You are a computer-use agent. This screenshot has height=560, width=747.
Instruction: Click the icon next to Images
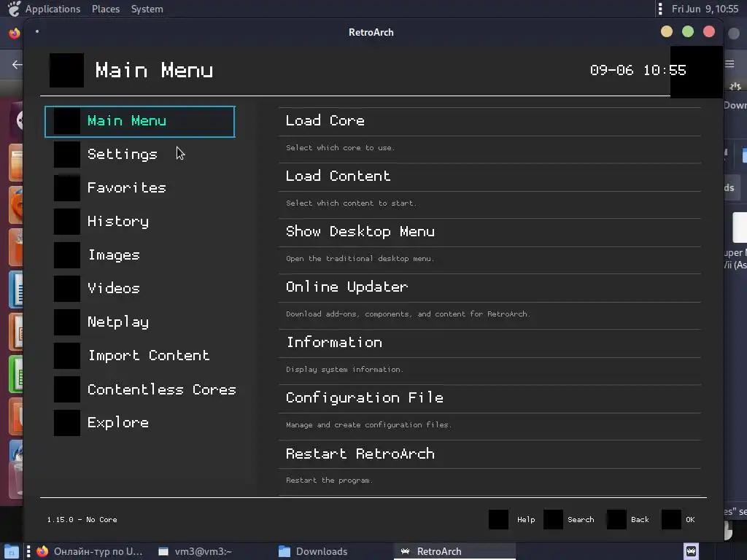66,254
